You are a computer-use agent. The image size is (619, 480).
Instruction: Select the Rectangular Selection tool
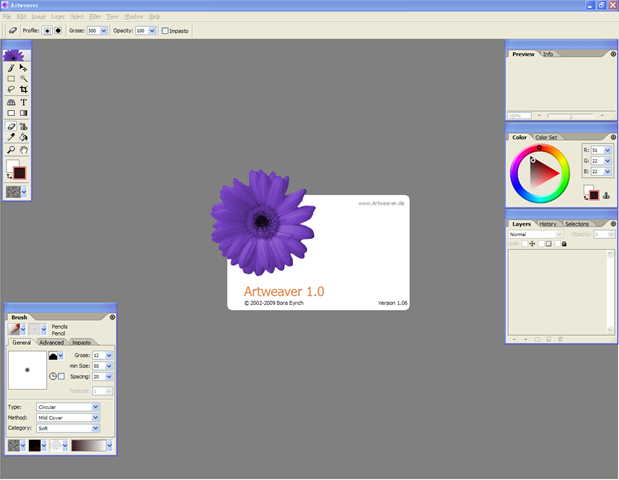11,79
